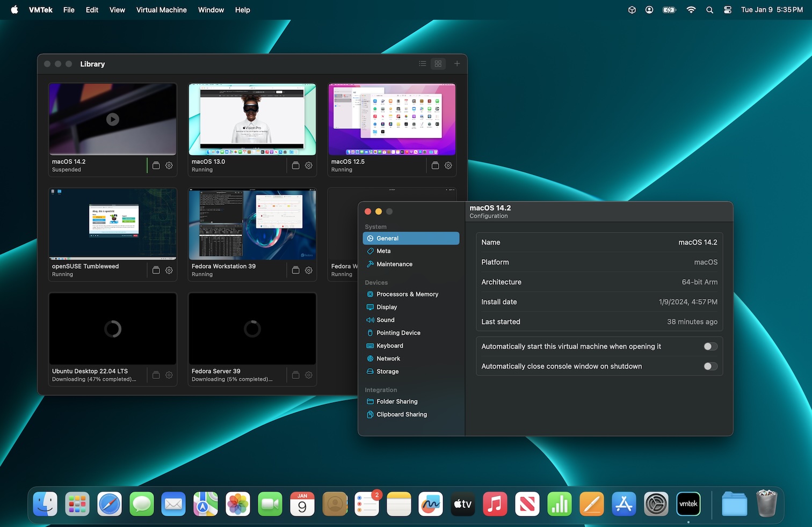Viewport: 812px width, 527px height.
Task: Open the Trash in the Dock
Action: pyautogui.click(x=766, y=503)
